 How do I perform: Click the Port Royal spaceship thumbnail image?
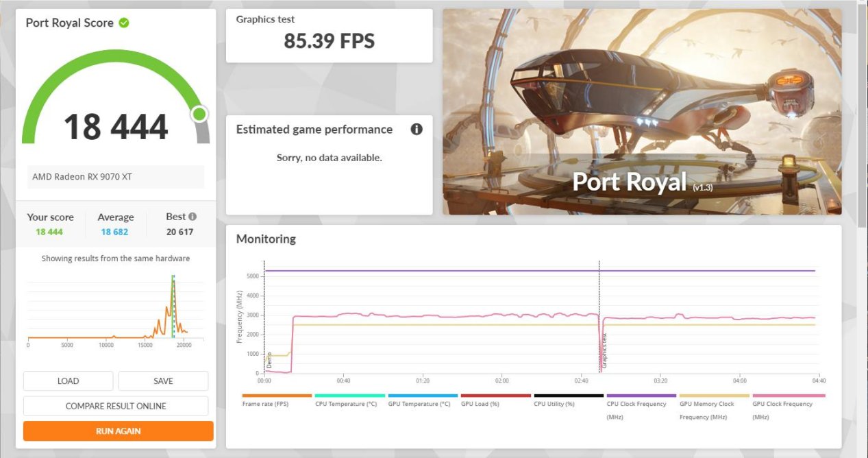pos(642,112)
